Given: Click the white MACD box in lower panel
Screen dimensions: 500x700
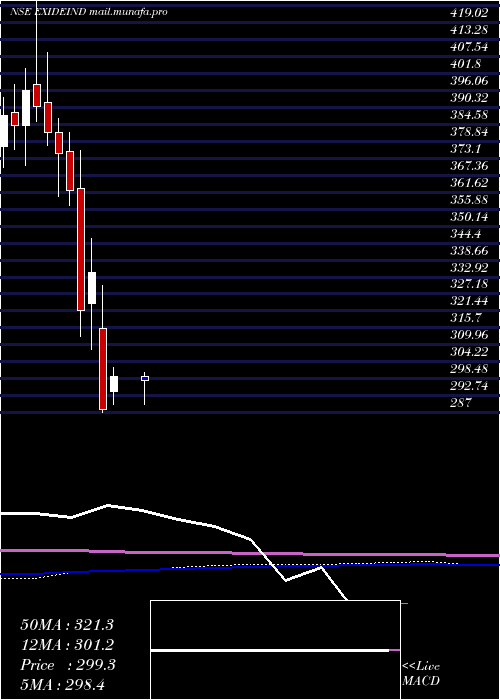Looking at the screenshot, I should [275, 650].
